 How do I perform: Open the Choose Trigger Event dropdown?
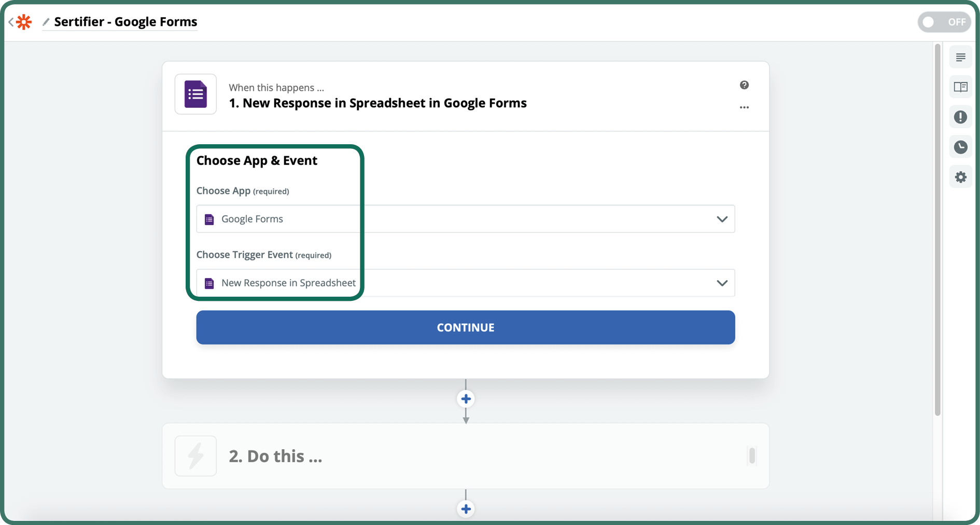pos(465,283)
